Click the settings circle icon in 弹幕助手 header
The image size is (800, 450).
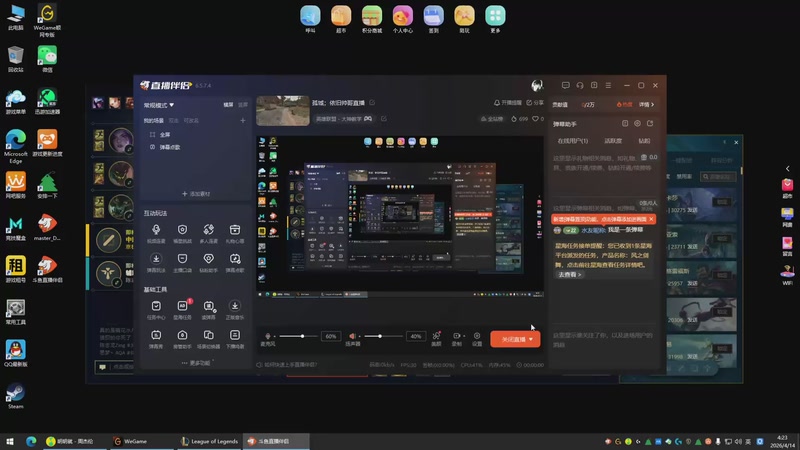[x=637, y=123]
